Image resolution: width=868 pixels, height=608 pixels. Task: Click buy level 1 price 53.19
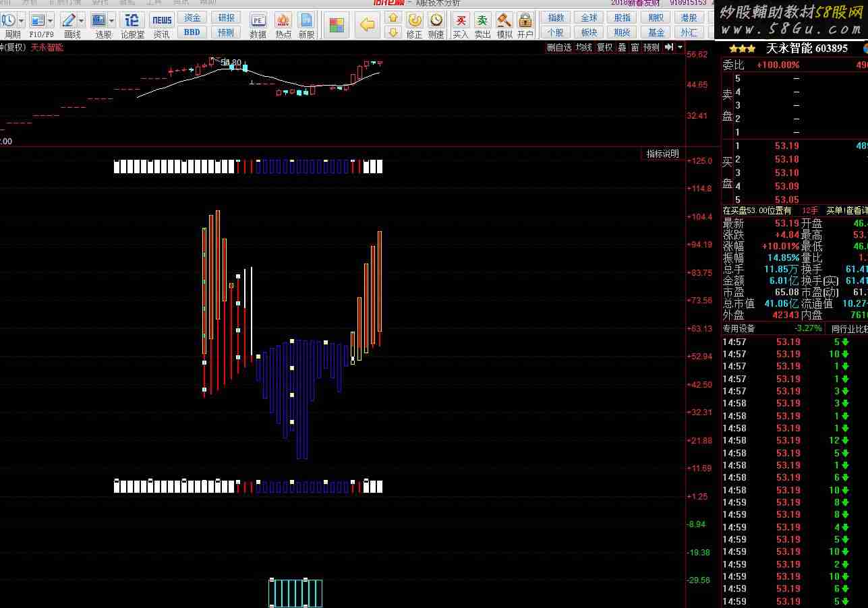pyautogui.click(x=787, y=146)
